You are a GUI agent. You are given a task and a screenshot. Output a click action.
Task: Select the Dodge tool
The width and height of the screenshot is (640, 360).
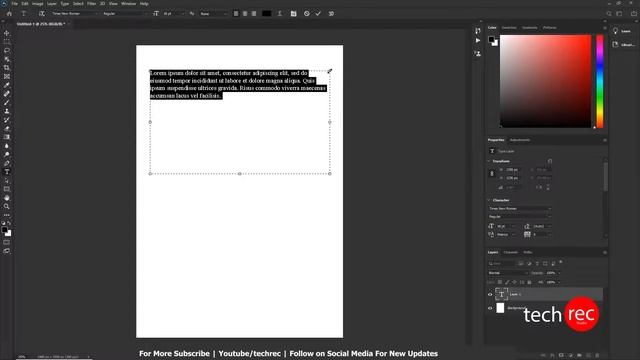(7, 155)
